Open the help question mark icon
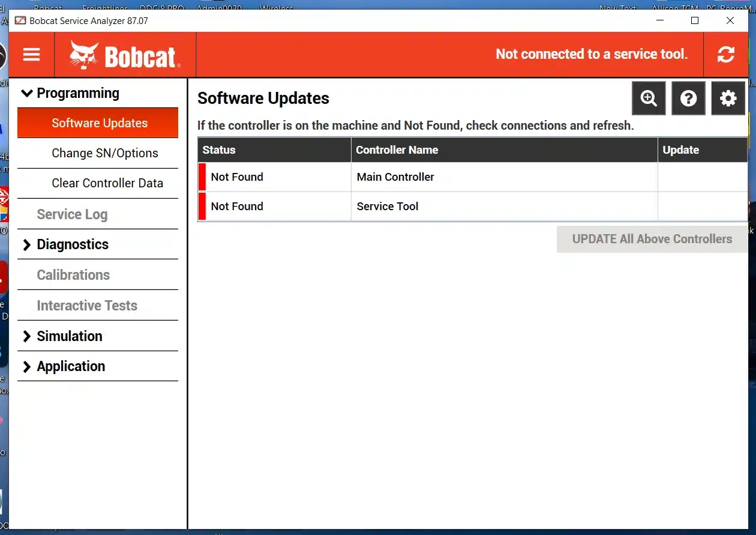The height and width of the screenshot is (535, 756). pos(688,98)
